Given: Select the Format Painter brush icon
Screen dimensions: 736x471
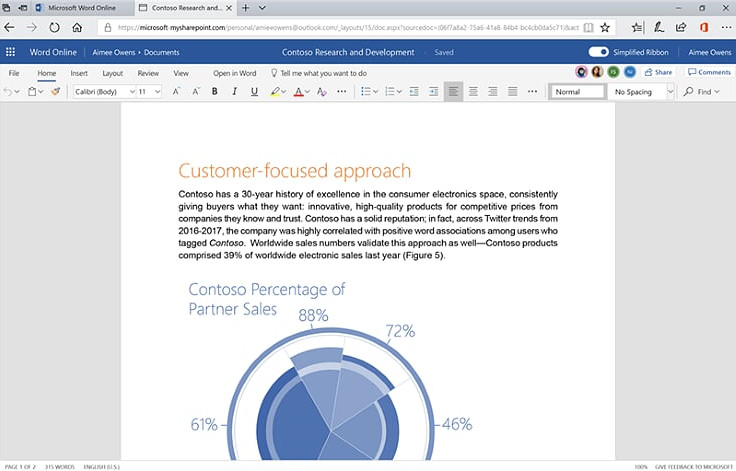Looking at the screenshot, I should tap(56, 92).
